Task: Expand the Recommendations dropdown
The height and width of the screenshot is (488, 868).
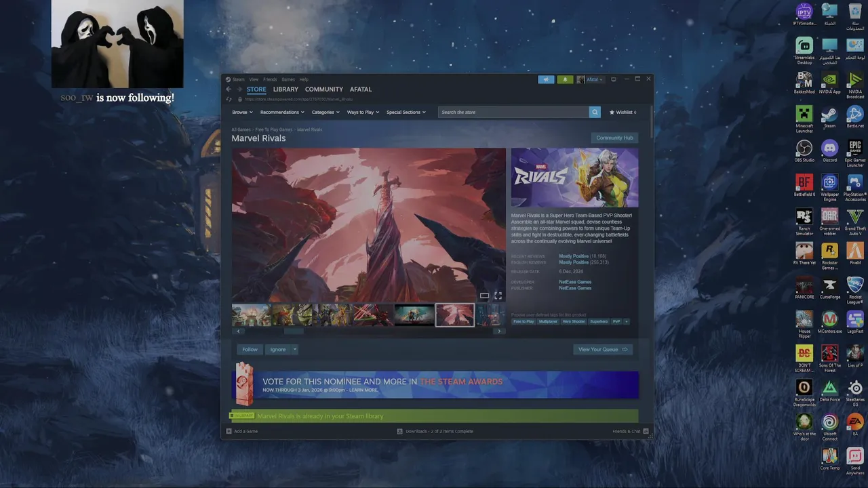Action: pos(282,112)
